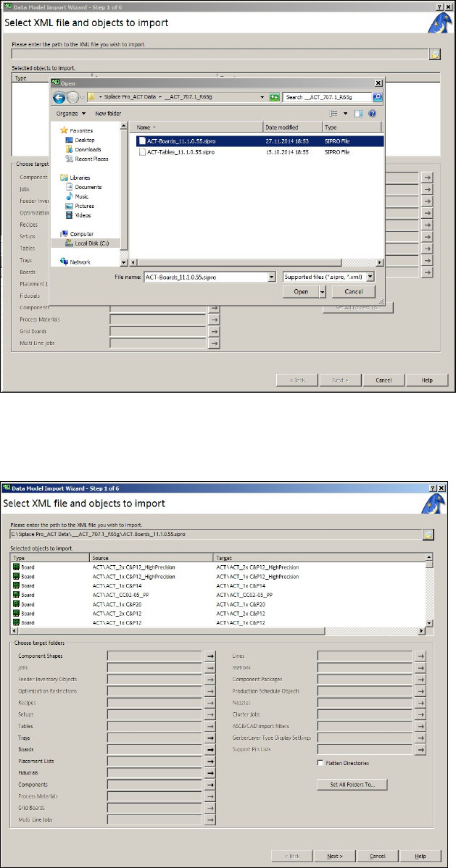Image resolution: width=456 pixels, height=868 pixels.
Task: Select file ACT-Boards_11.1.0.55.sipro
Action: click(x=259, y=141)
